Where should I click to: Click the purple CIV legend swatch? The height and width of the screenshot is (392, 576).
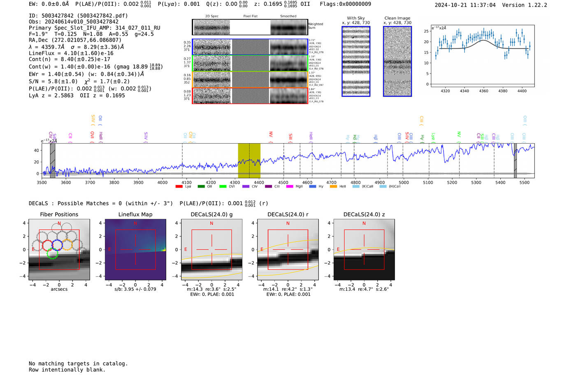pyautogui.click(x=246, y=186)
